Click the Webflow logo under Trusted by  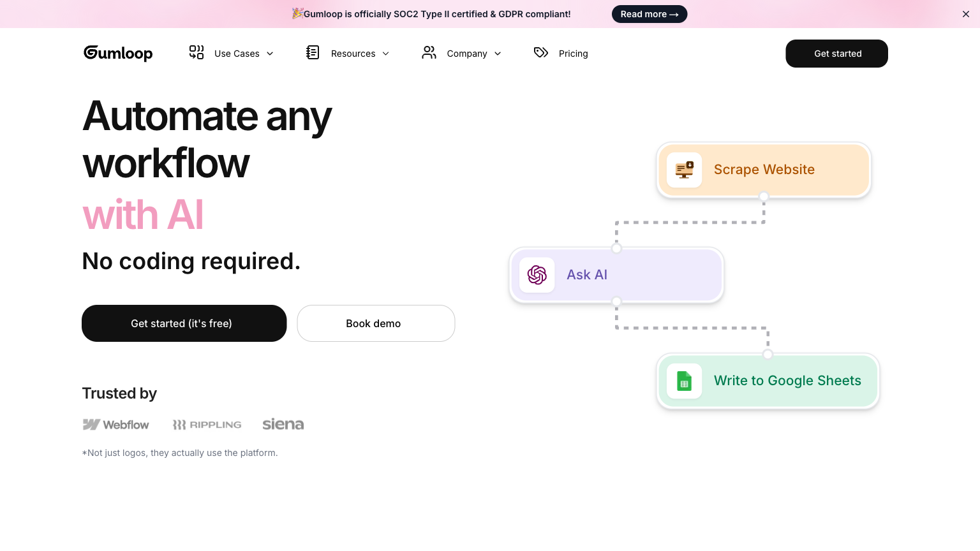coord(116,425)
